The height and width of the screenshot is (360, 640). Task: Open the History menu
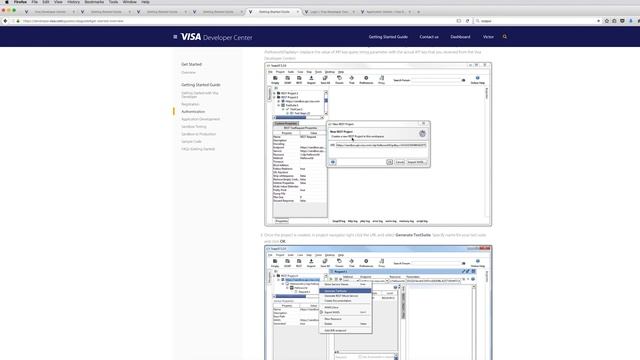pos(73,2)
